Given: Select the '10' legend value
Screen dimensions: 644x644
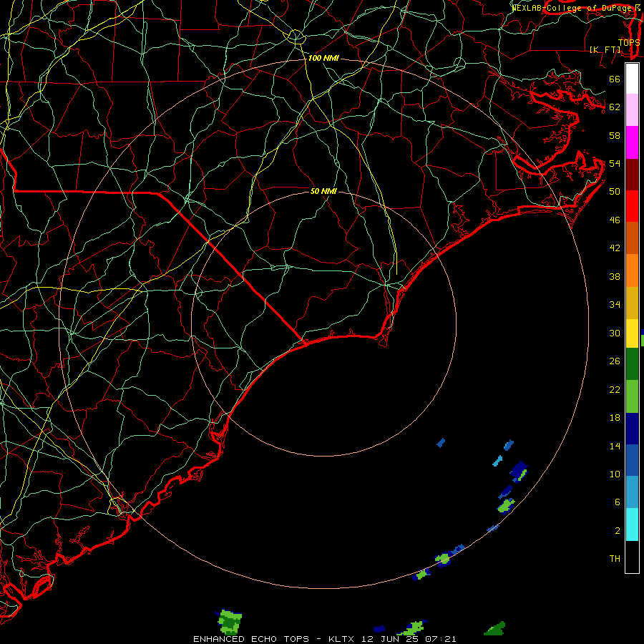Looking at the screenshot, I should [x=615, y=474].
